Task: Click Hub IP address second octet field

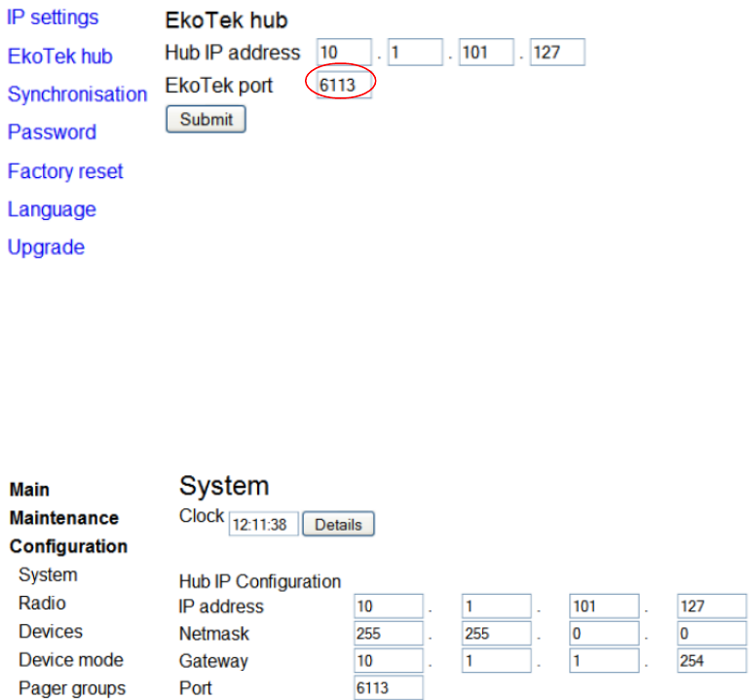Action: coord(415,52)
